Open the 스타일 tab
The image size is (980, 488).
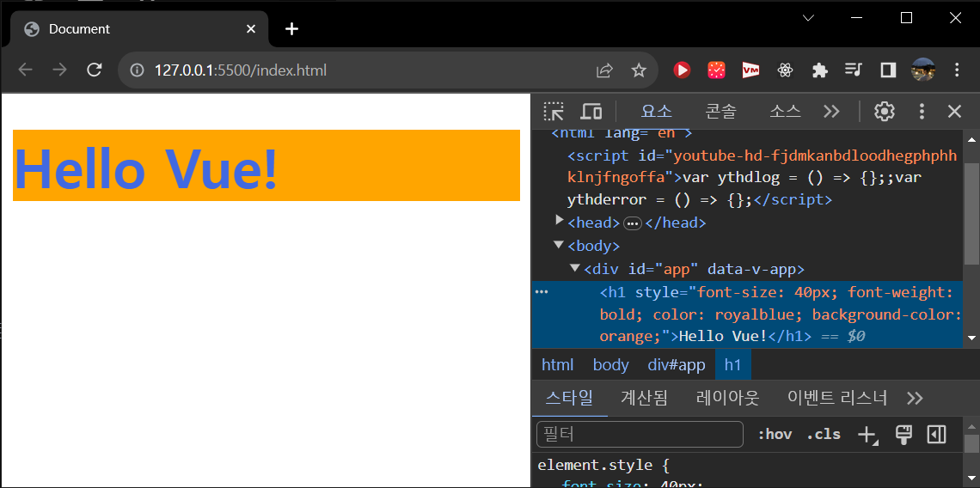pos(569,398)
